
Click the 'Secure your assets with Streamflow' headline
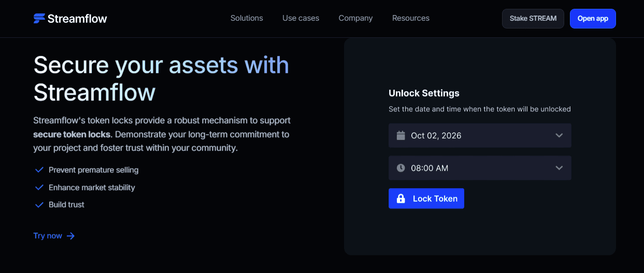click(161, 79)
